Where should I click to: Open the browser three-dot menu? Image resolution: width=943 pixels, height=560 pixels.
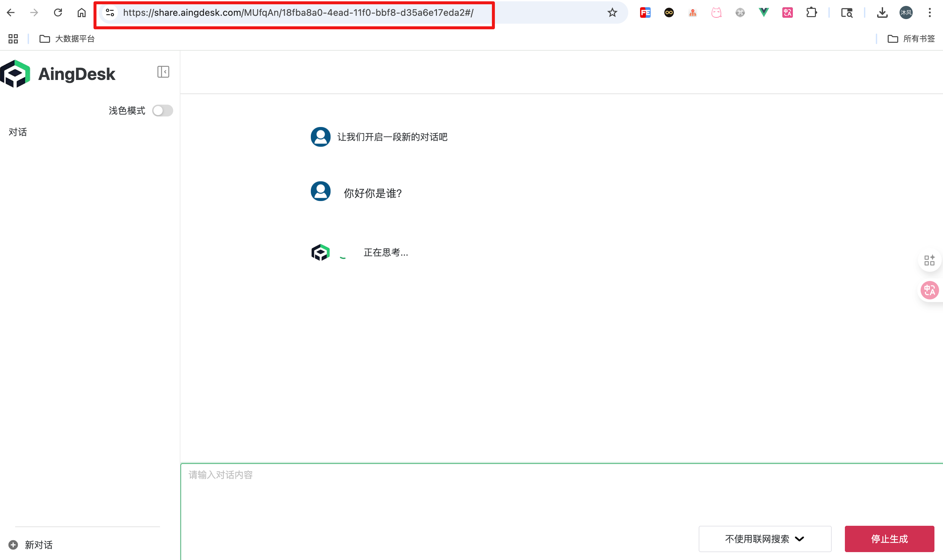point(930,13)
